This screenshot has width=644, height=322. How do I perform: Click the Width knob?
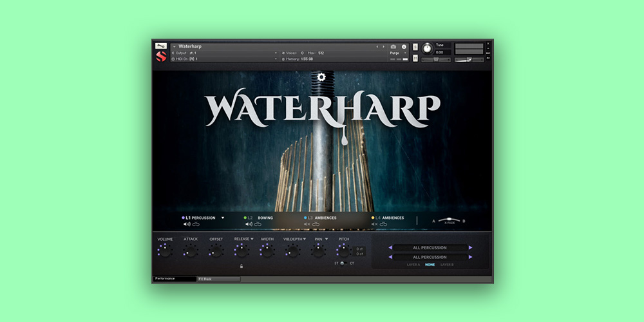click(x=267, y=251)
